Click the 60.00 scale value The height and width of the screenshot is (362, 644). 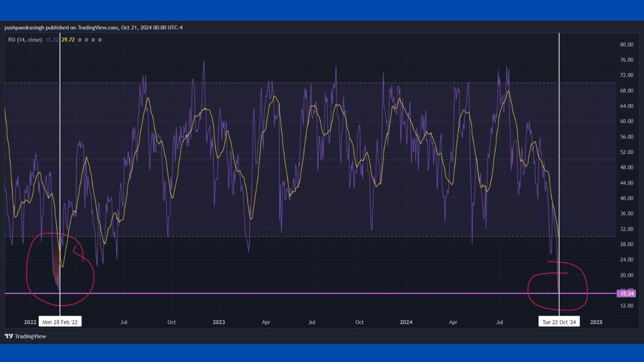626,121
